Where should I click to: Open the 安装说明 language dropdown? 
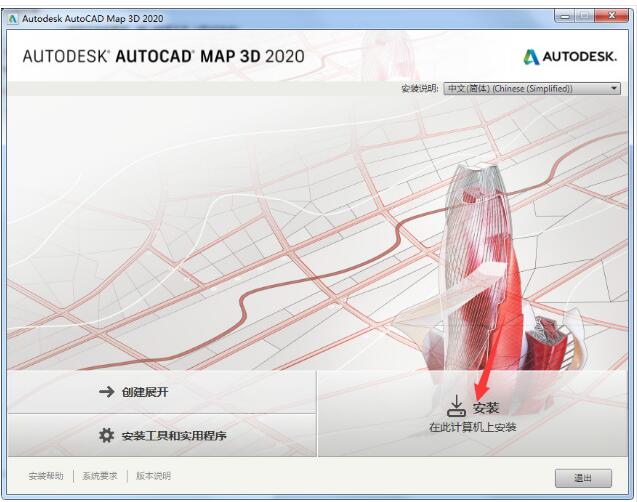pyautogui.click(x=532, y=89)
